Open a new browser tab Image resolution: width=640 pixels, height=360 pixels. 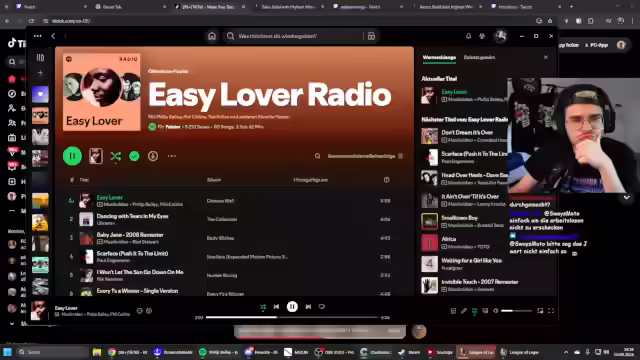pyautogui.click(x=571, y=7)
